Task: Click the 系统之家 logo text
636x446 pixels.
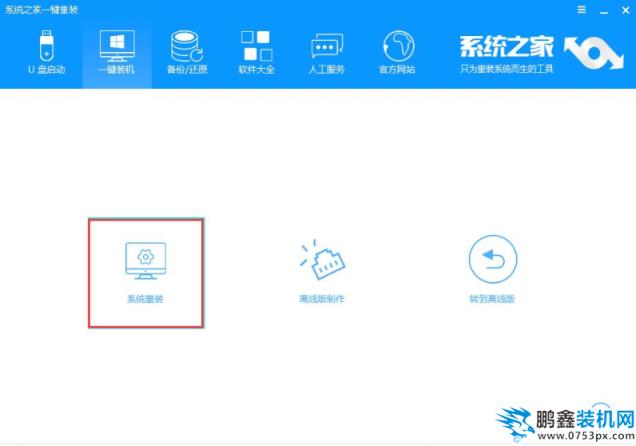Action: click(x=507, y=47)
